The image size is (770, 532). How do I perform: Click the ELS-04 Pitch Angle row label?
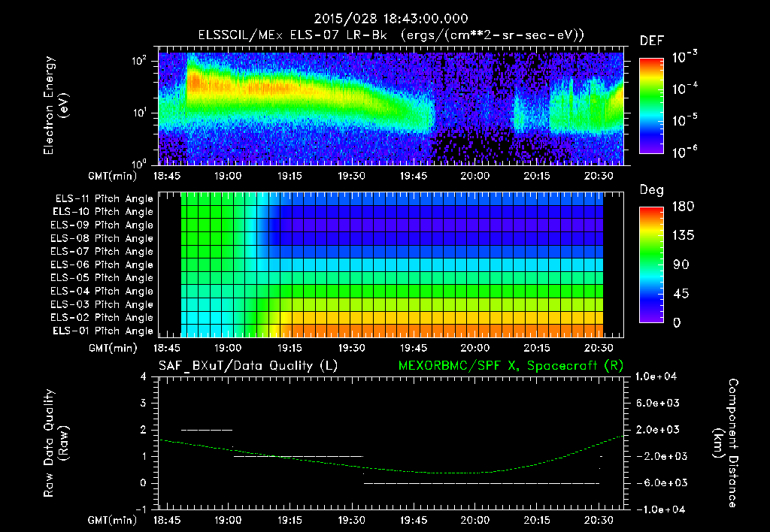[102, 291]
